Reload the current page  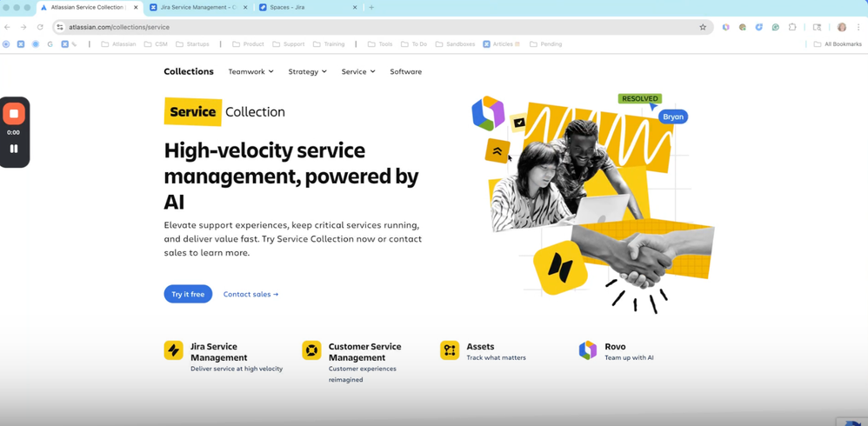point(40,27)
